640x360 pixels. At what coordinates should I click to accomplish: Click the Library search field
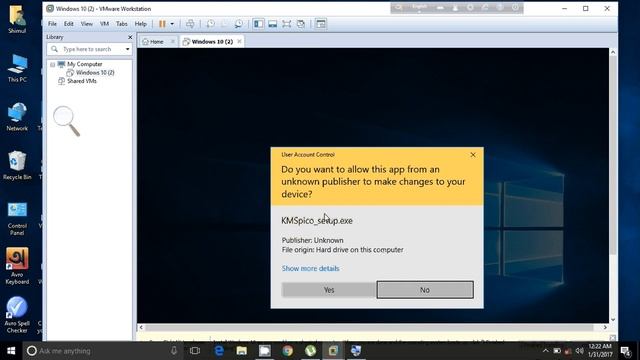click(89, 49)
